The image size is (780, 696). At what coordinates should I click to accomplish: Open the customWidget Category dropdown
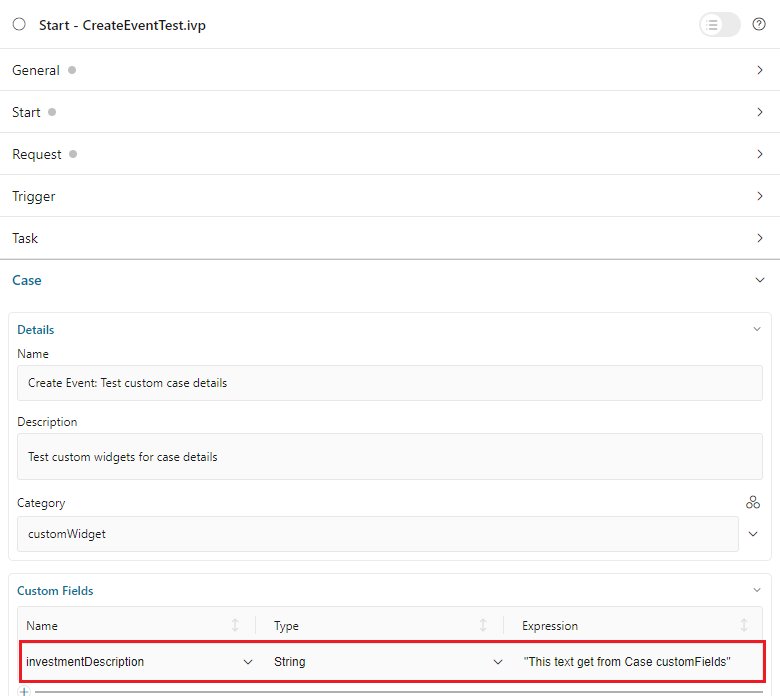click(754, 534)
